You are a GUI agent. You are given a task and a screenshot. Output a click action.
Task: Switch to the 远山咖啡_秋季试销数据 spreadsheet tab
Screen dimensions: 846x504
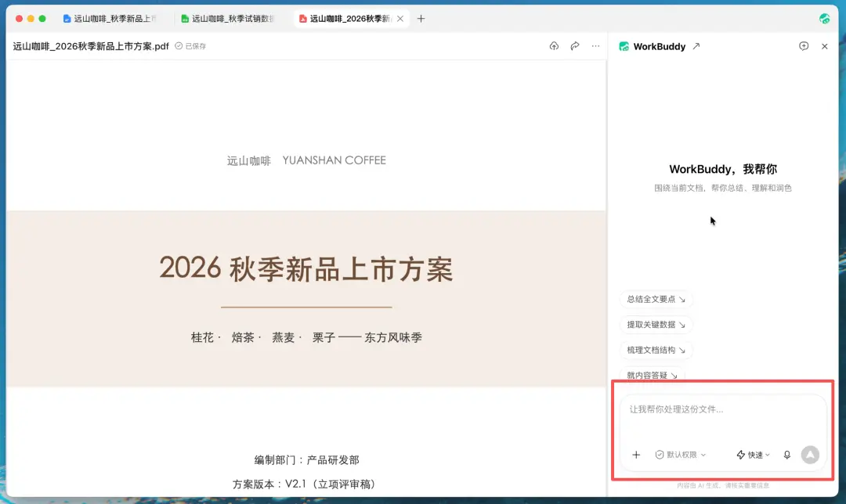click(228, 18)
